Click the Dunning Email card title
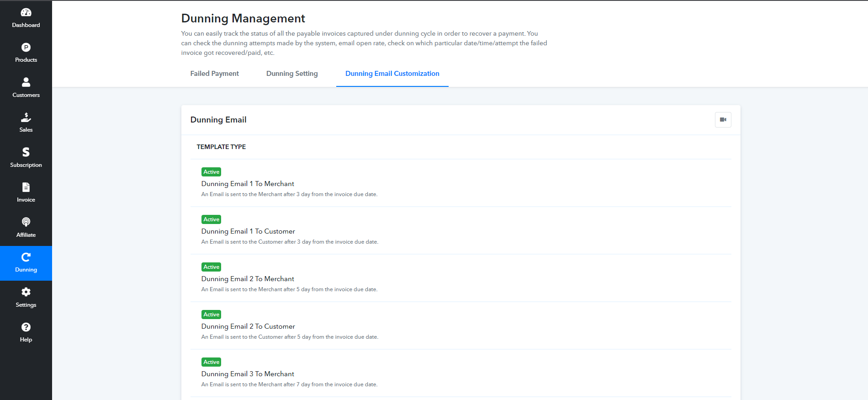Image resolution: width=868 pixels, height=400 pixels. click(218, 120)
